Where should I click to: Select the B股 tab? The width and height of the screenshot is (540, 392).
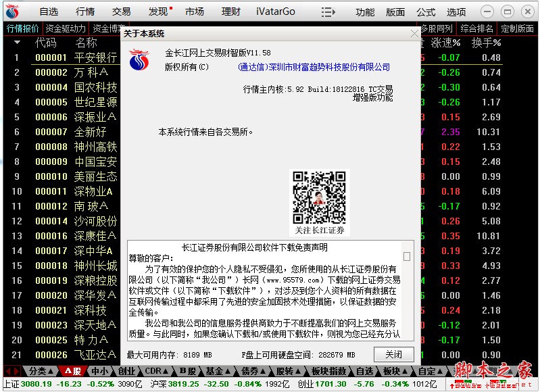tap(188, 371)
